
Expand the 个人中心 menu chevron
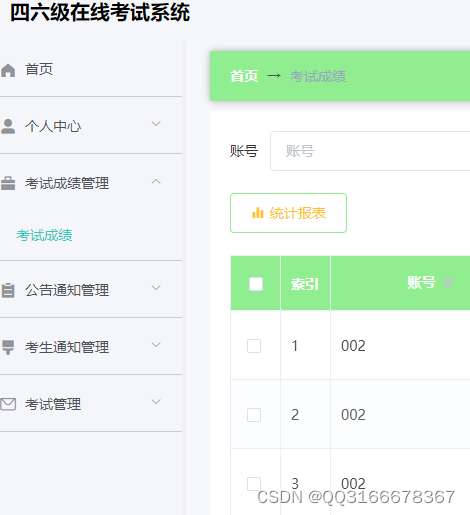click(x=156, y=124)
